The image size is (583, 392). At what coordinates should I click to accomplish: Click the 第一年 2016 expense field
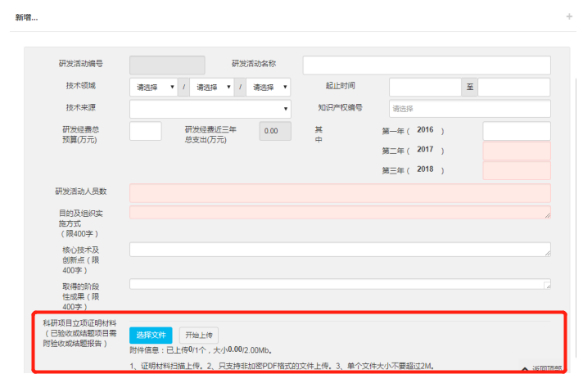tap(516, 131)
